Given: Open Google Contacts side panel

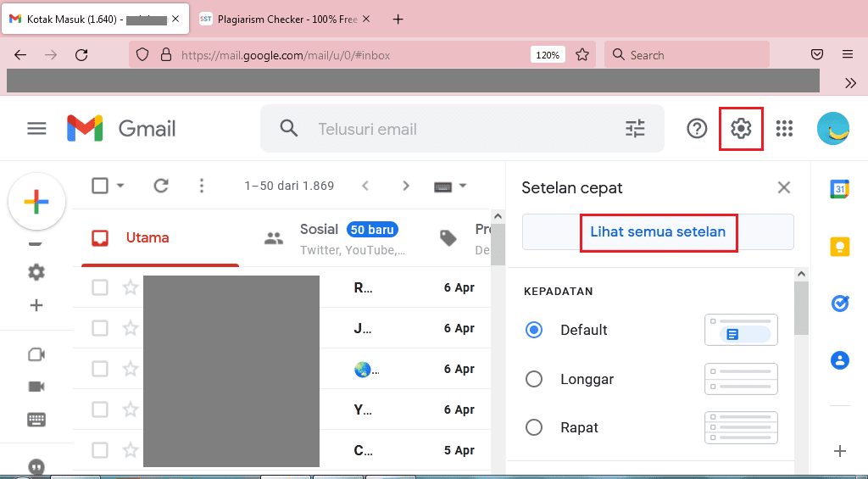Looking at the screenshot, I should pyautogui.click(x=840, y=360).
